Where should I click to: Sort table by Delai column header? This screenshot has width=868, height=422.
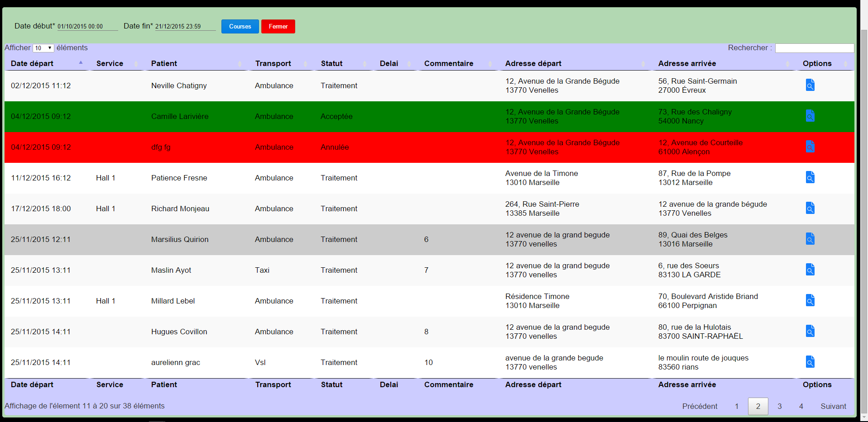coord(396,63)
